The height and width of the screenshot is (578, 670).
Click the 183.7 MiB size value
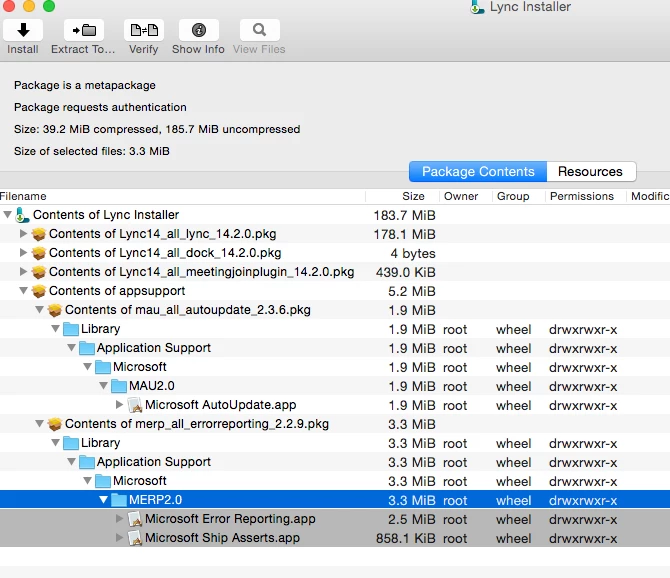405,215
